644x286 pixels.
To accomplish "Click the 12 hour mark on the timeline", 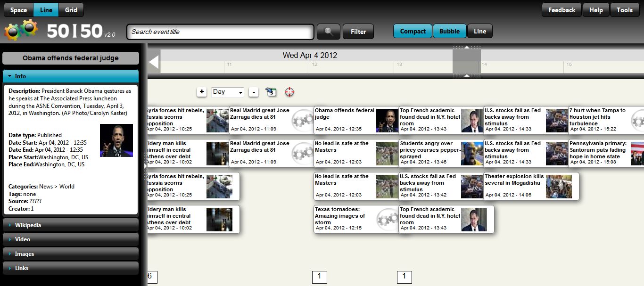I will tap(314, 65).
